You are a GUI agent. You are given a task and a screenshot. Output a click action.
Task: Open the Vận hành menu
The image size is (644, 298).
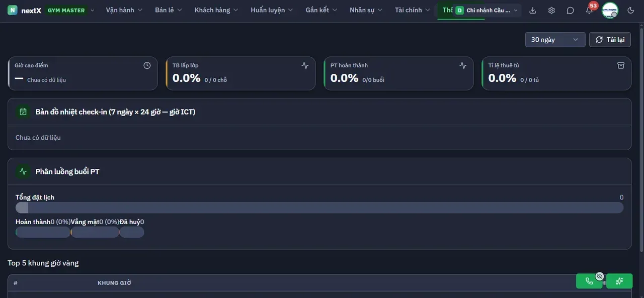pyautogui.click(x=124, y=10)
